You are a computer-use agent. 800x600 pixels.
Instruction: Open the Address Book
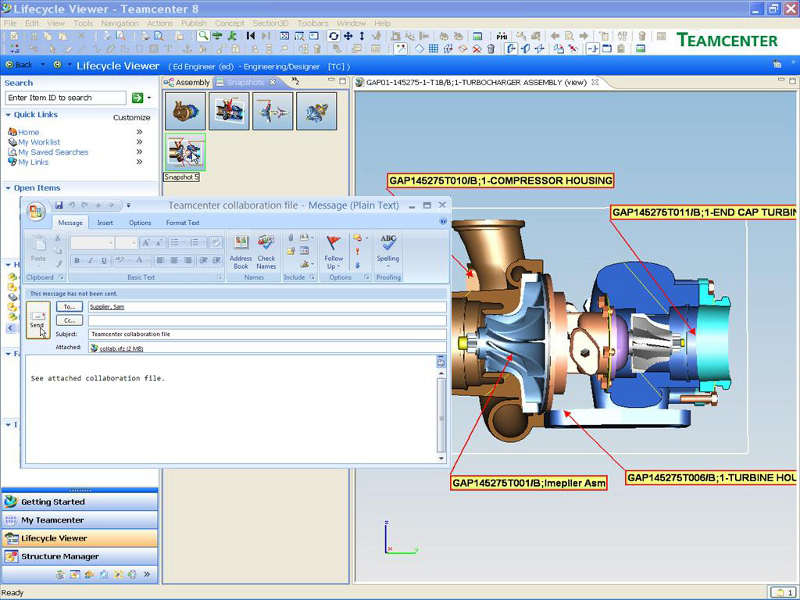[x=241, y=252]
